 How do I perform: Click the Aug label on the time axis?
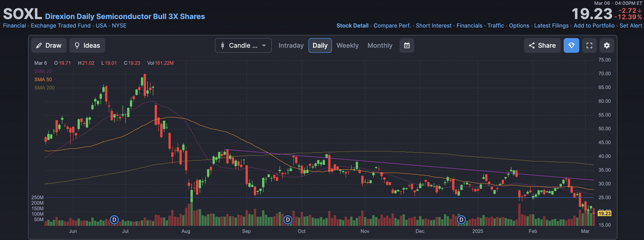(x=185, y=231)
